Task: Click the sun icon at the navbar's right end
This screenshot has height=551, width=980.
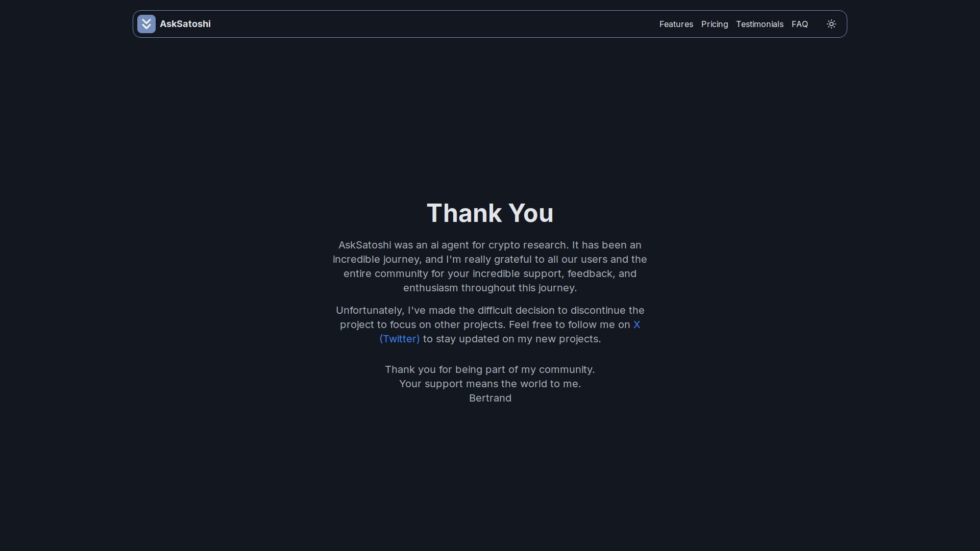Action: click(831, 24)
